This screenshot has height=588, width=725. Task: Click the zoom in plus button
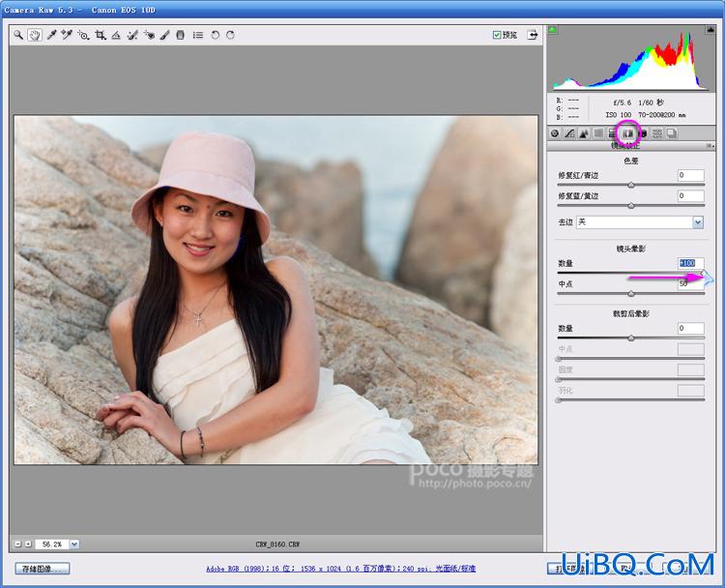click(x=28, y=544)
